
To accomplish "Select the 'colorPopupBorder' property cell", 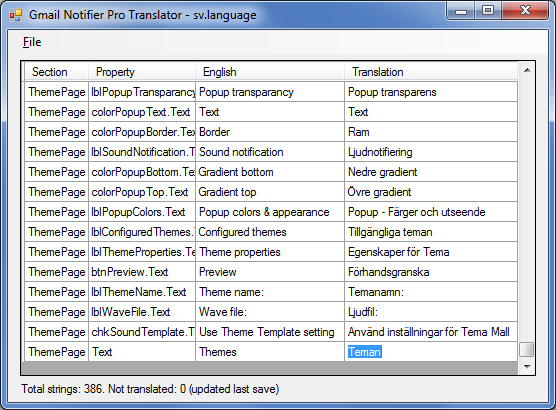I will (x=142, y=132).
